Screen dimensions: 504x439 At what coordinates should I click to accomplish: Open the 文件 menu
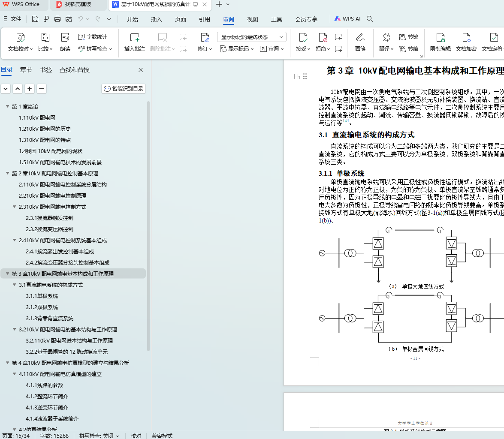12,19
